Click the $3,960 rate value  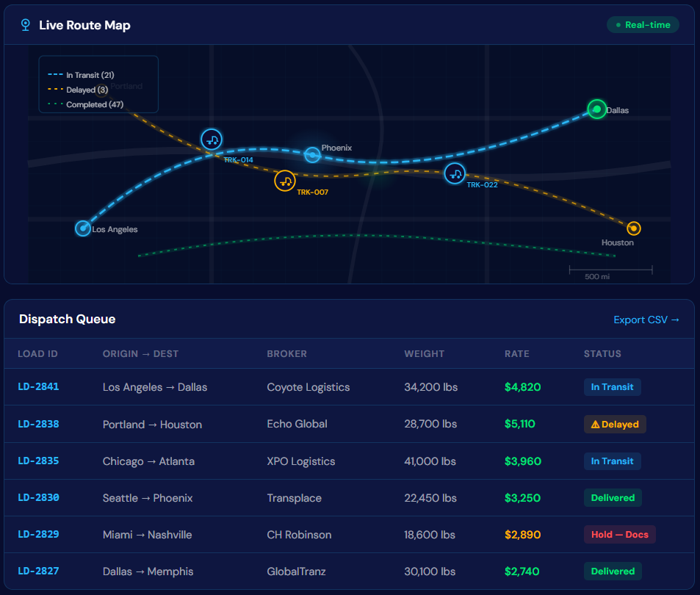(523, 461)
